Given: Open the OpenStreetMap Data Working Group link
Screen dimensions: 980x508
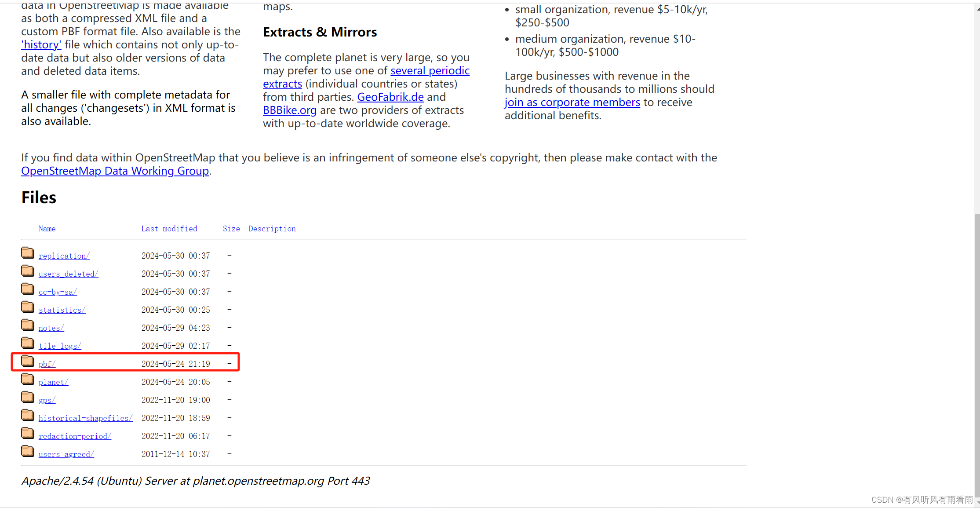Looking at the screenshot, I should point(115,171).
